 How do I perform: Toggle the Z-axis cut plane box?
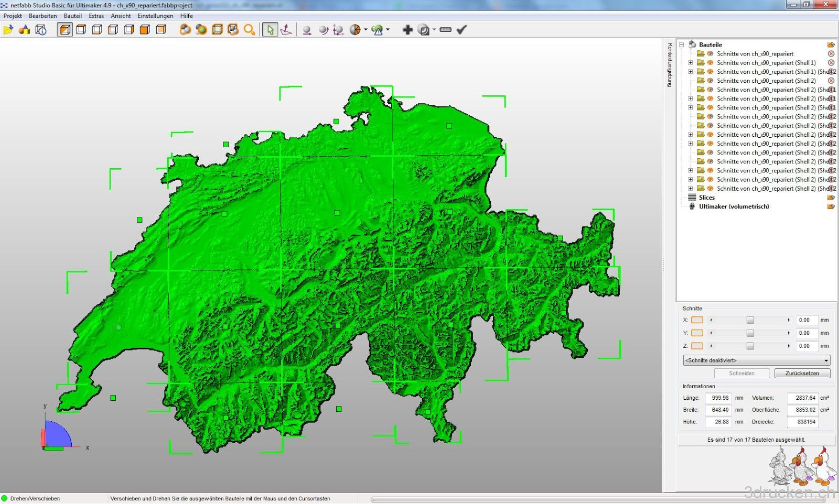pyautogui.click(x=697, y=346)
